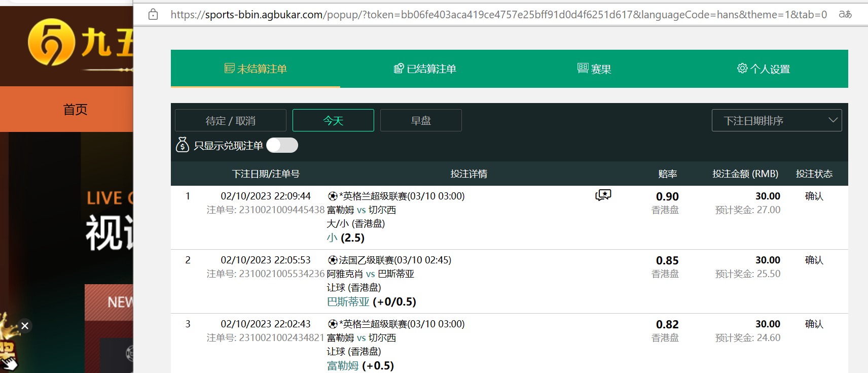Click the personal settings gear icon
Screen dimensions: 868x373
pyautogui.click(x=742, y=68)
